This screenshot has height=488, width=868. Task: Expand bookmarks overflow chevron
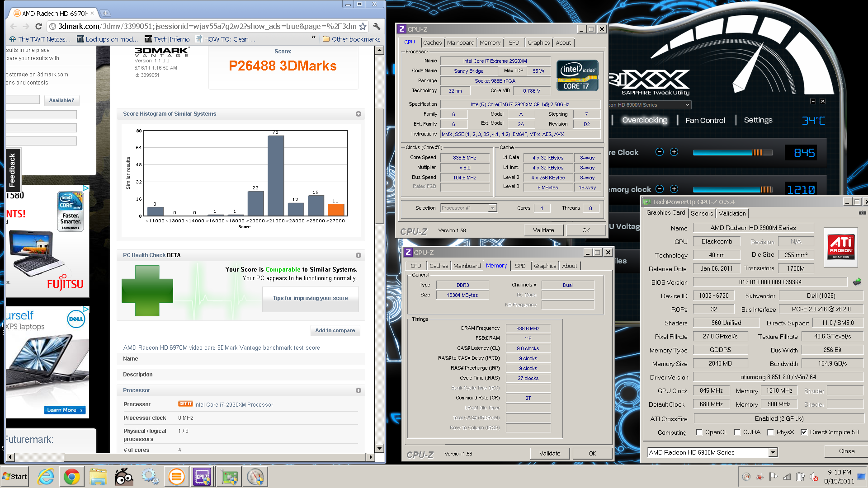313,37
